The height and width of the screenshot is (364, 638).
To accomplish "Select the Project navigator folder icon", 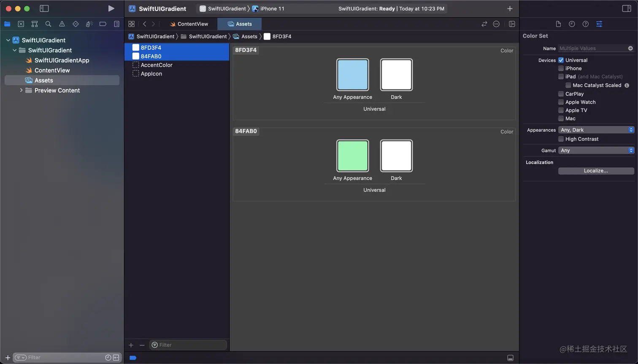I will click(7, 24).
